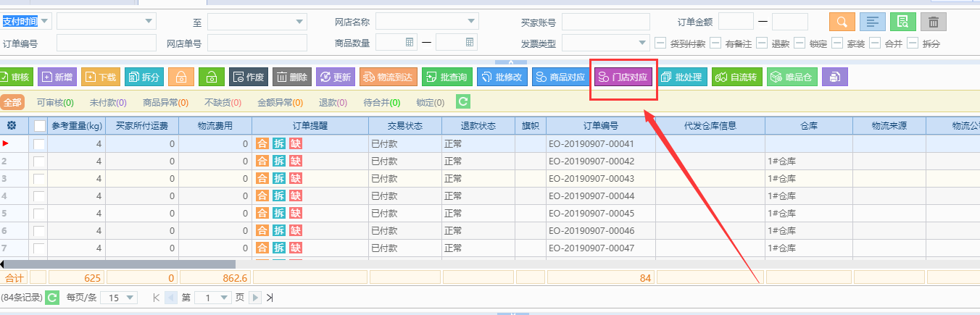Toggle the 拆分 filter checkbox
Image resolution: width=980 pixels, height=315 pixels.
(x=913, y=43)
